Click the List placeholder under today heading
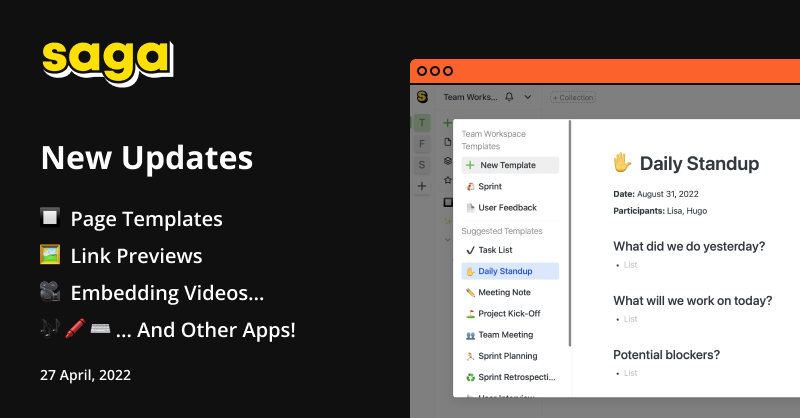Image resolution: width=800 pixels, height=418 pixels. click(631, 319)
